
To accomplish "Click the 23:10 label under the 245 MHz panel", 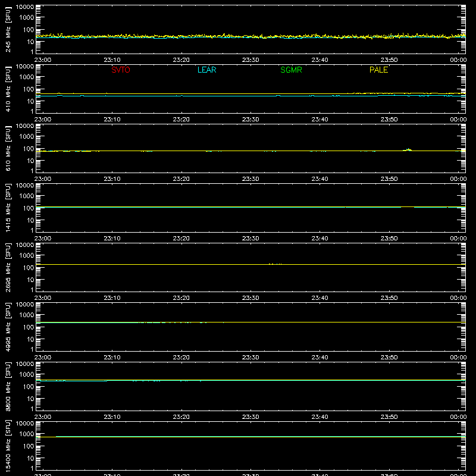I will [112, 60].
